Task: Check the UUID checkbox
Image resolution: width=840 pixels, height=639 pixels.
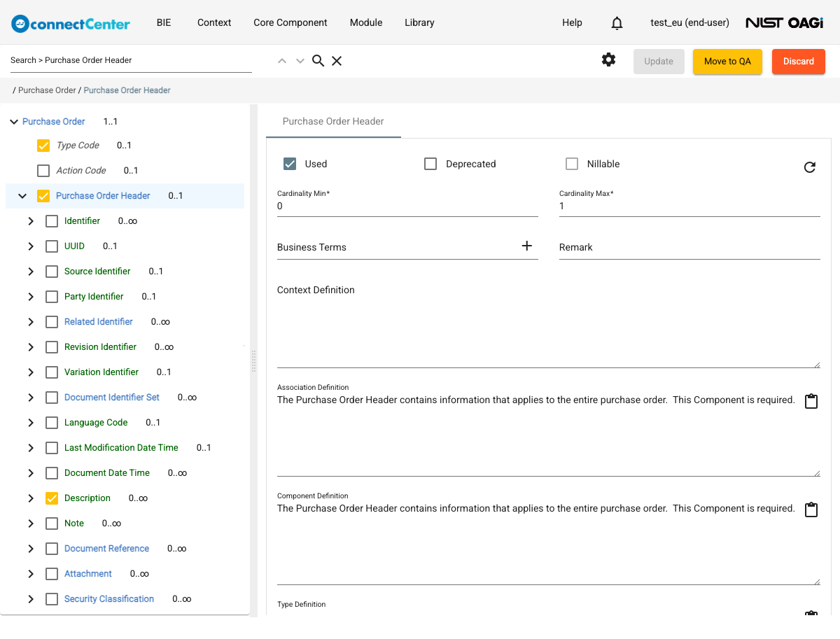Action: (52, 246)
